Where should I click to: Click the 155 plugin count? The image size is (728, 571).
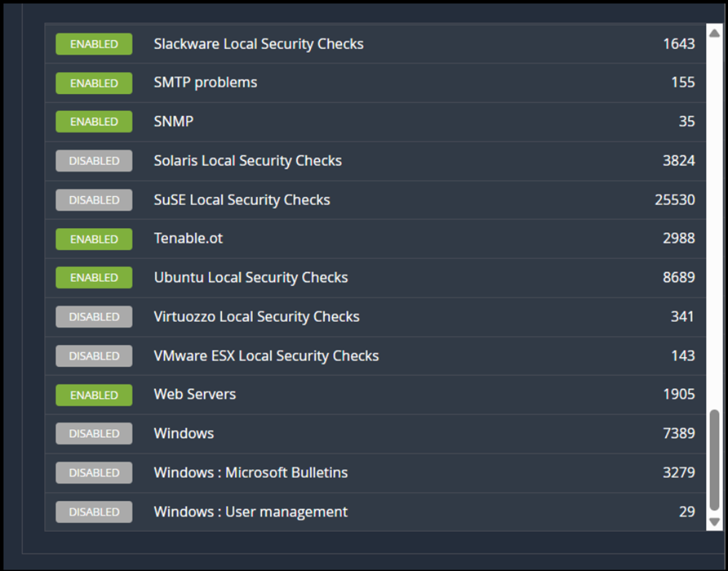pyautogui.click(x=683, y=83)
